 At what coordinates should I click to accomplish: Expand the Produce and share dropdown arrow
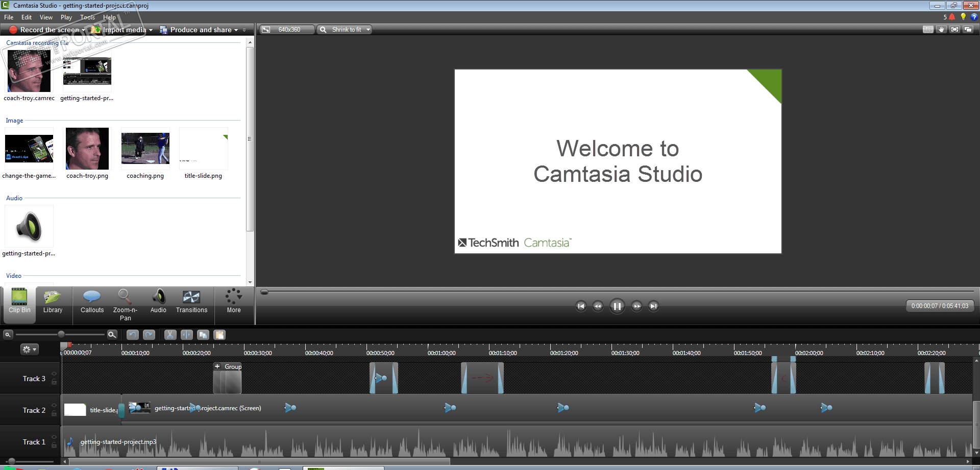(x=236, y=30)
